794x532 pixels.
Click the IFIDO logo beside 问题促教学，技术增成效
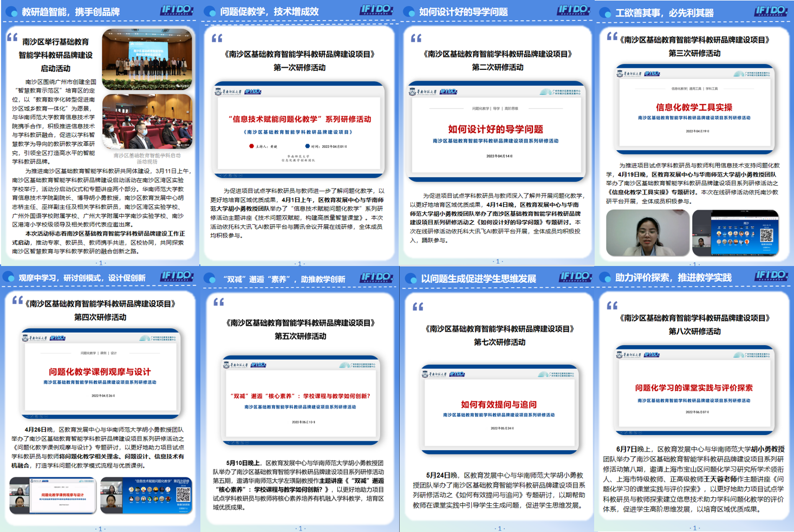coord(376,10)
